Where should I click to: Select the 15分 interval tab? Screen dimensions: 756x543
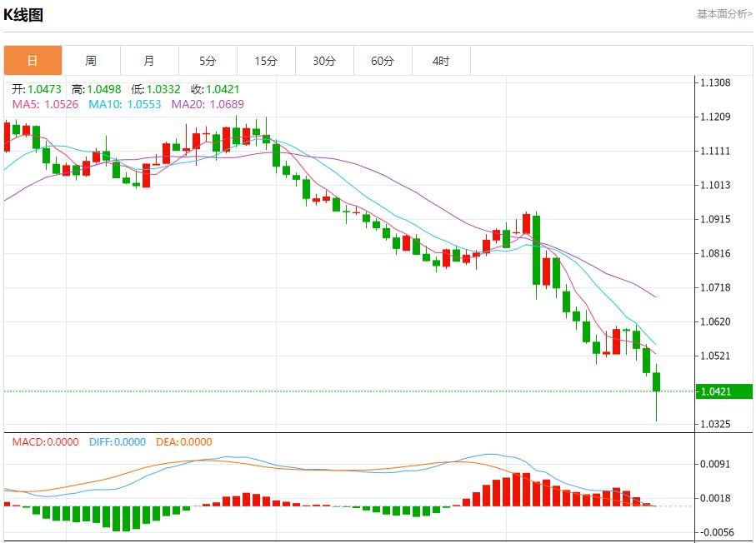tap(266, 61)
